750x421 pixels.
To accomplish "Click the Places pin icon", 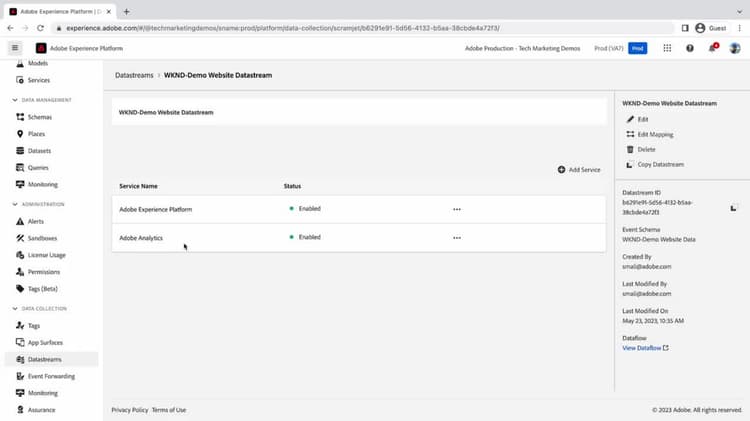I will 20,133.
